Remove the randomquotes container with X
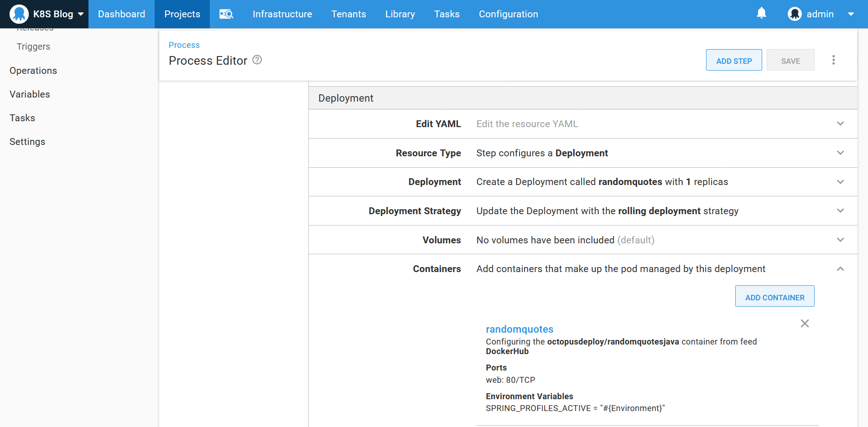 (x=805, y=324)
